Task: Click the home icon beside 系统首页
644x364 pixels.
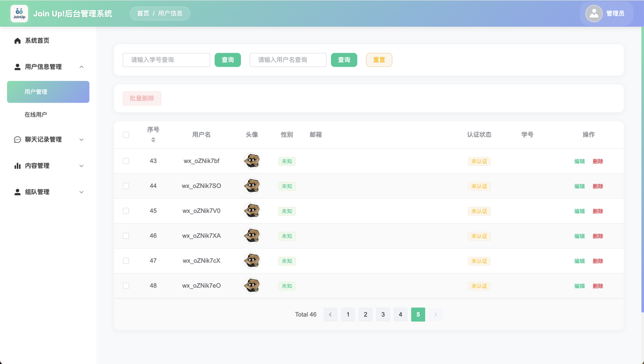Action: click(18, 41)
